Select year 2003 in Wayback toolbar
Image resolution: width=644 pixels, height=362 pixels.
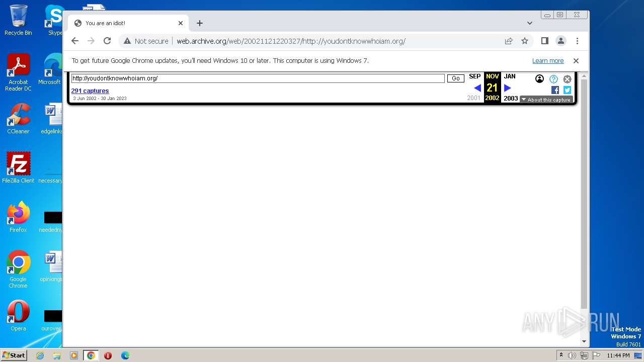tap(511, 99)
